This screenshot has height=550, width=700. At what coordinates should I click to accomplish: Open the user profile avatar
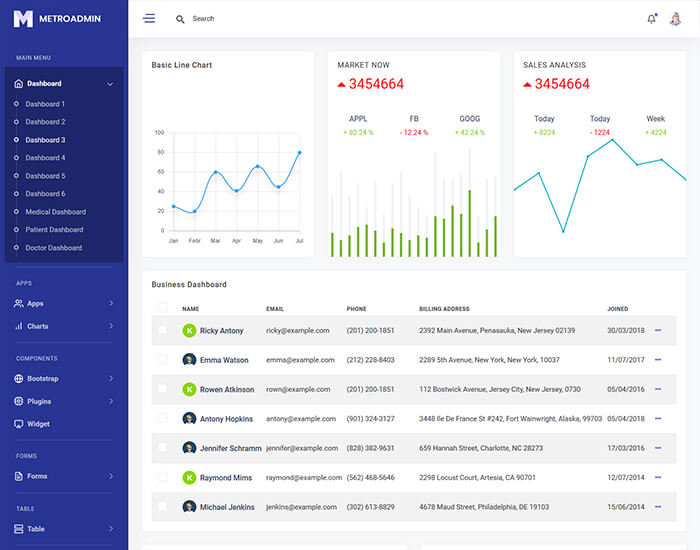coord(675,19)
